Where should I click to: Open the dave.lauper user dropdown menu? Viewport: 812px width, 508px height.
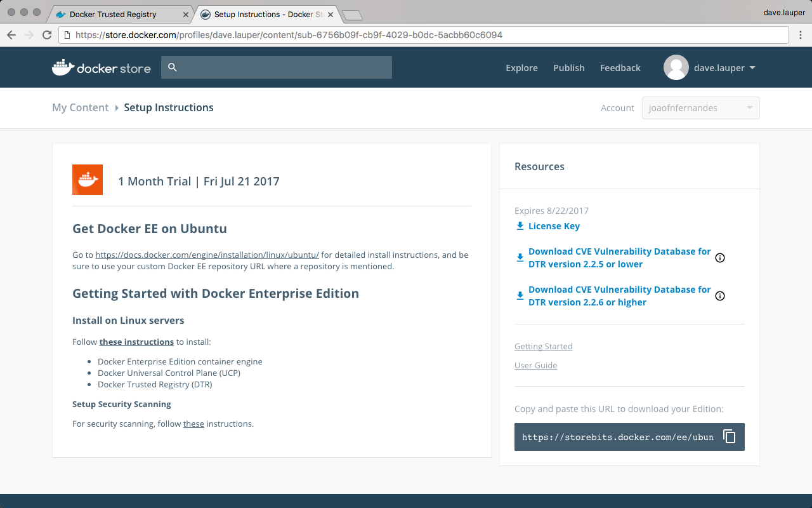[x=752, y=68]
